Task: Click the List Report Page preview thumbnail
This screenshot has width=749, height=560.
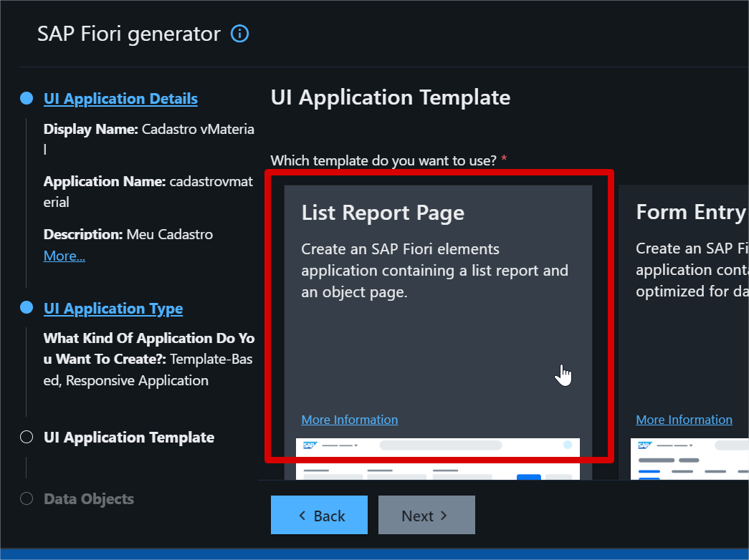Action: (438, 459)
